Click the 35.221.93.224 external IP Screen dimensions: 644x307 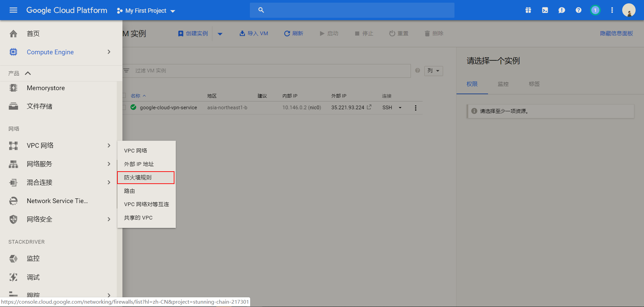pyautogui.click(x=347, y=108)
